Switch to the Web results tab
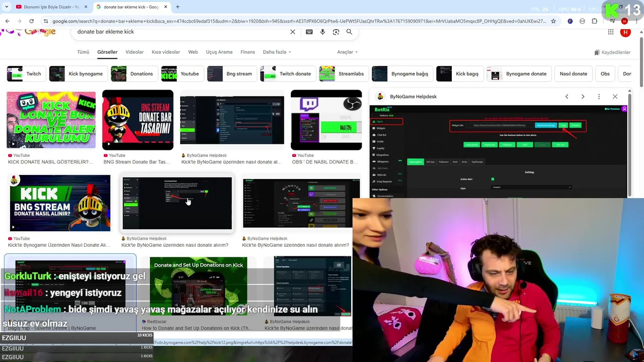 pos(193,52)
